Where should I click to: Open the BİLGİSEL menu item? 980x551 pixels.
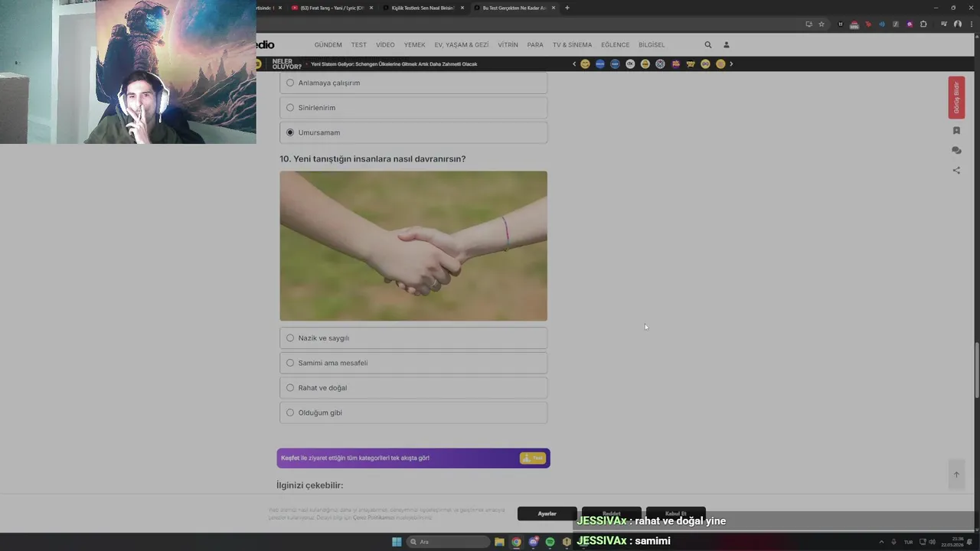coord(652,45)
